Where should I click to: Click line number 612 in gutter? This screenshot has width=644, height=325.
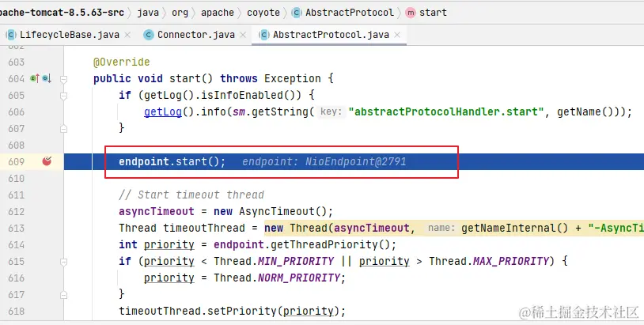(17, 212)
